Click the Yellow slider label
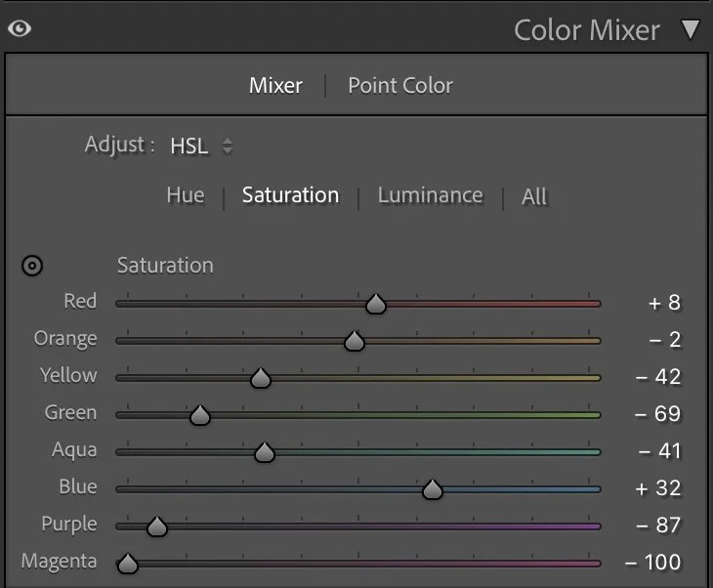The height and width of the screenshot is (588, 713). point(68,376)
